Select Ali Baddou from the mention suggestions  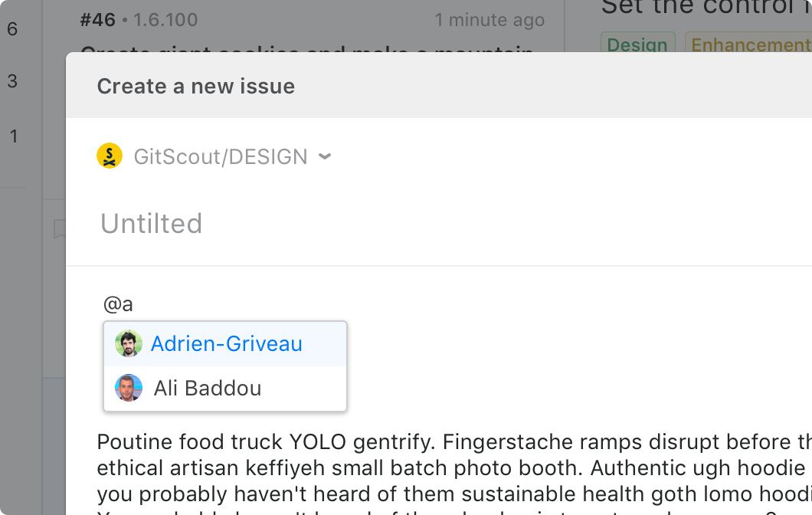208,388
